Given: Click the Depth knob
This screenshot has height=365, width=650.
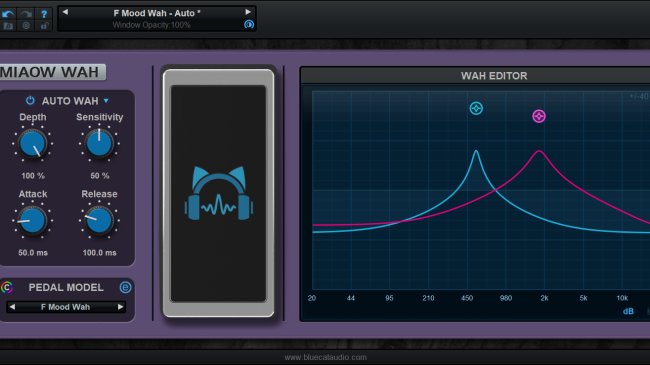Looking at the screenshot, I should coord(33,144).
